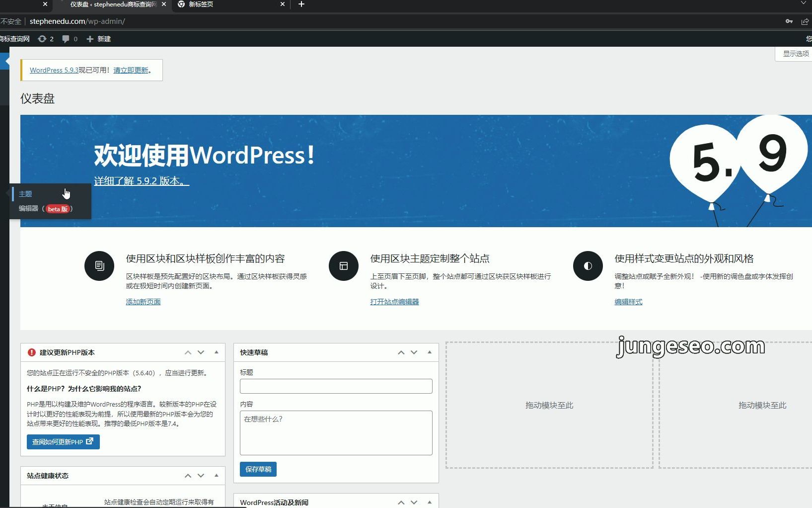
Task: Move Site Health panel up
Action: pos(188,476)
